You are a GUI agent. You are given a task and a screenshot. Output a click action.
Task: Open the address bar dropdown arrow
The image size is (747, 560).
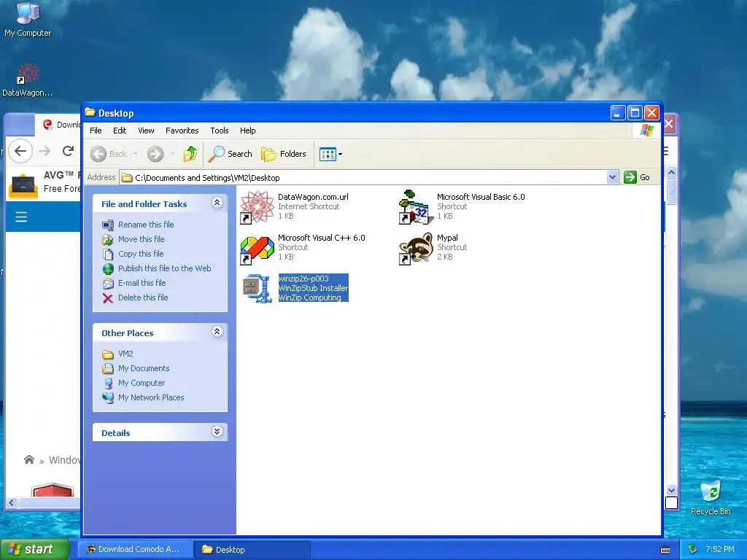click(612, 177)
